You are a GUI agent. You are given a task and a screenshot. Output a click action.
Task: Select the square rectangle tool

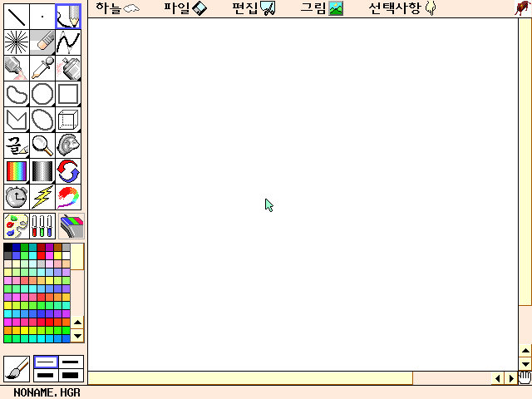pos(68,94)
